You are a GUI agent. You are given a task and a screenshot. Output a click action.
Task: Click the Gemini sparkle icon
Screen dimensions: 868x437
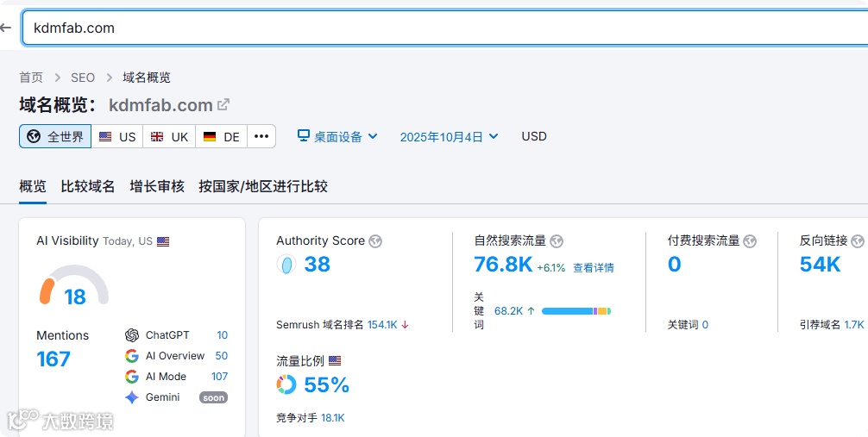(x=132, y=397)
